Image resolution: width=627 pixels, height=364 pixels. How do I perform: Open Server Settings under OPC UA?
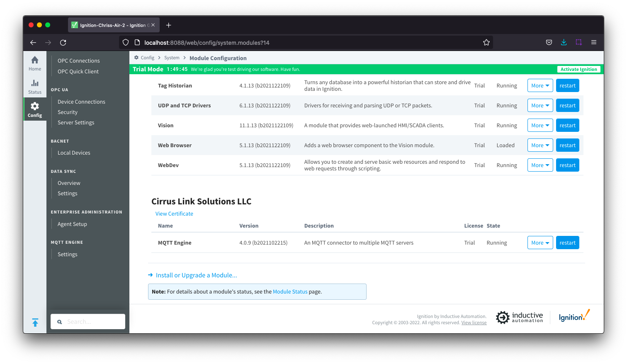pos(76,122)
